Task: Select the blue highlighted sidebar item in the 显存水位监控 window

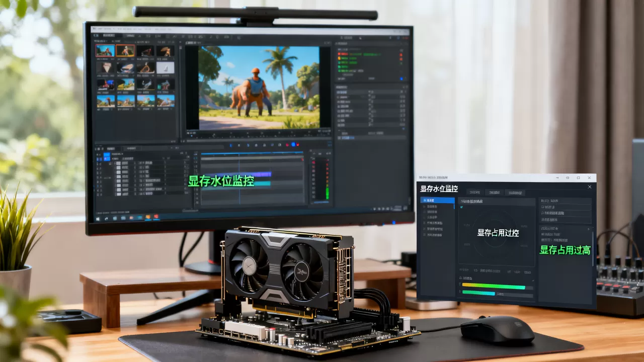Action: [438, 200]
